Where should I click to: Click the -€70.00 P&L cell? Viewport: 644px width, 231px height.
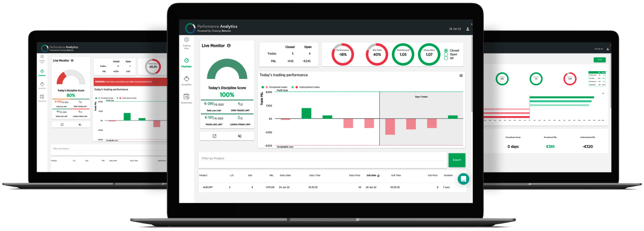[269, 187]
